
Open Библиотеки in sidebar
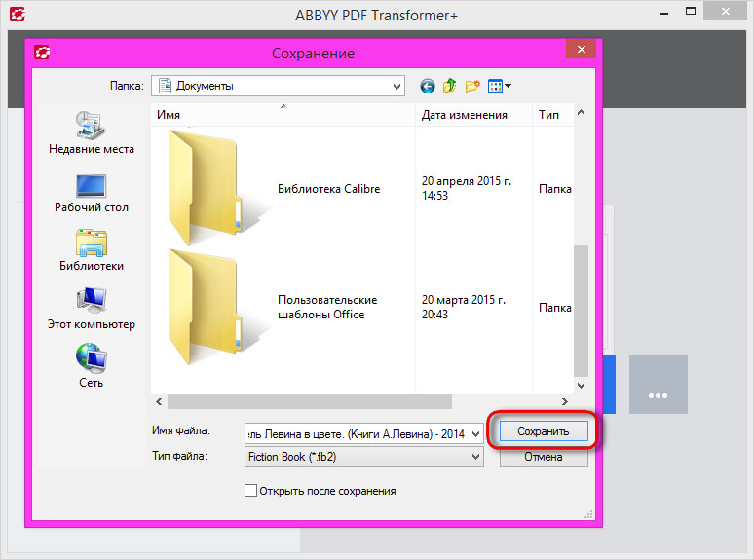[x=92, y=250]
